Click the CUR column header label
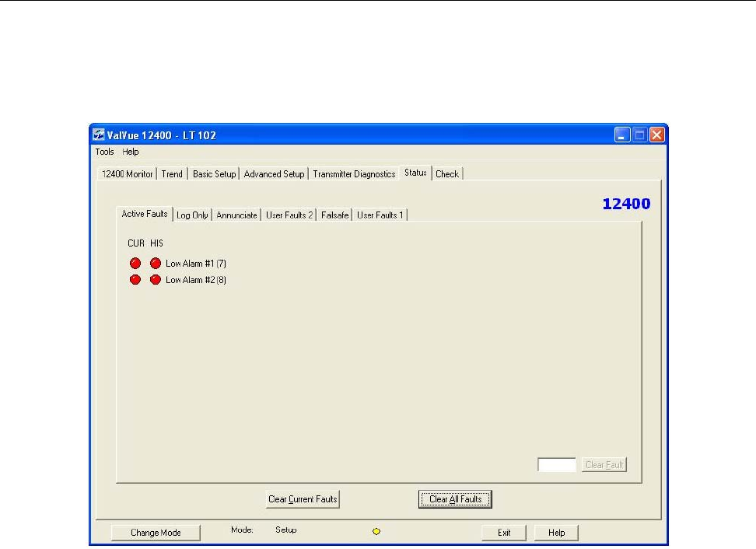 point(136,243)
